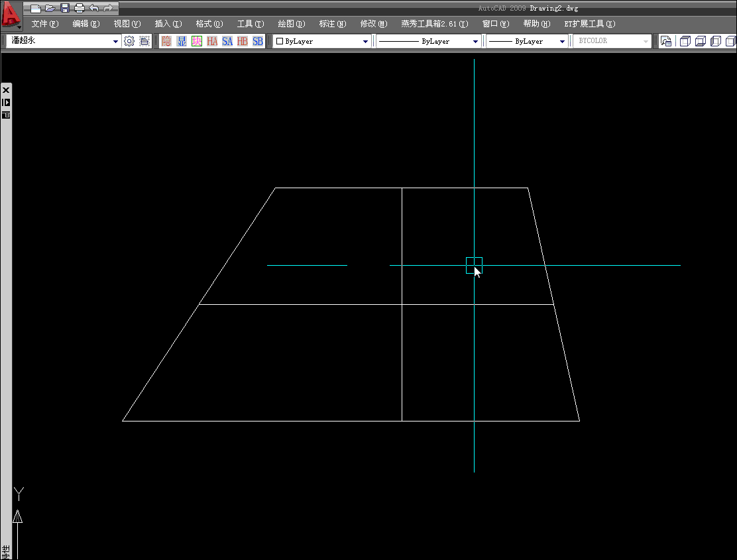Open the 窗口(W) menu
737x560 pixels.
click(x=496, y=23)
